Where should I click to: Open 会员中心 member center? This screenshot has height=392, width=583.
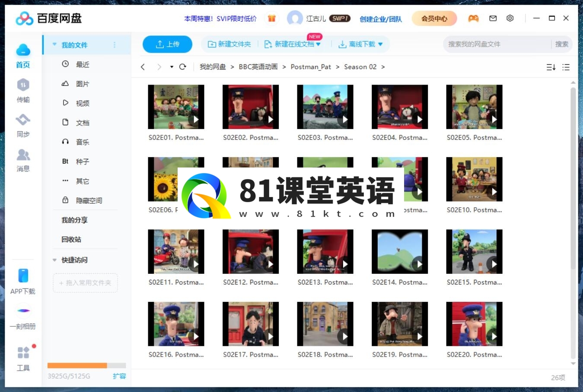pos(434,18)
